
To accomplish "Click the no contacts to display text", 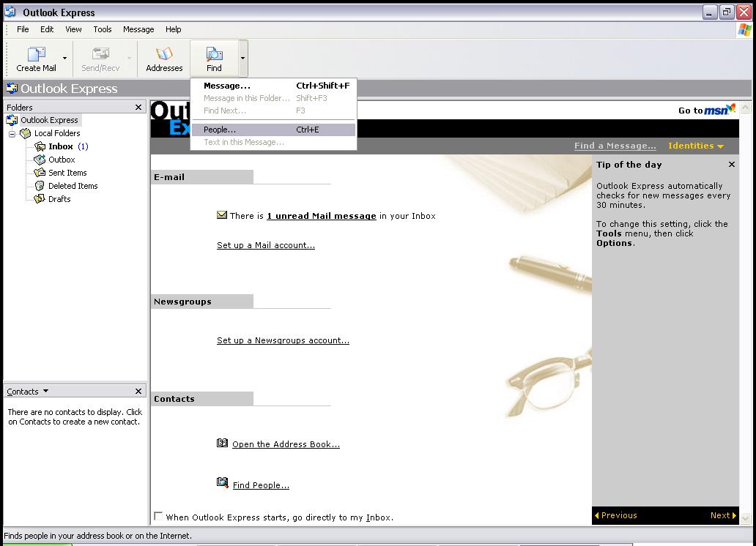I will pos(75,417).
